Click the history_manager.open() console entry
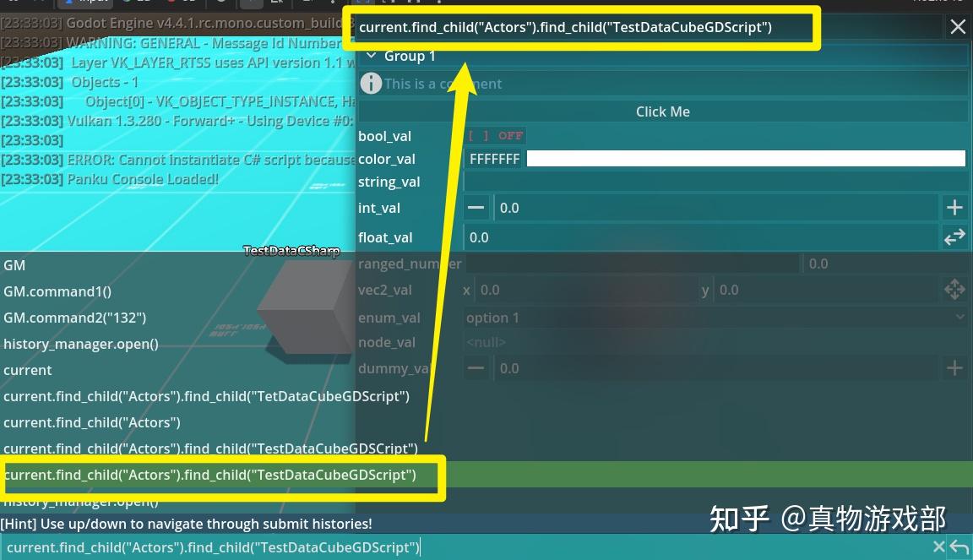The height and width of the screenshot is (560, 973). (81, 344)
